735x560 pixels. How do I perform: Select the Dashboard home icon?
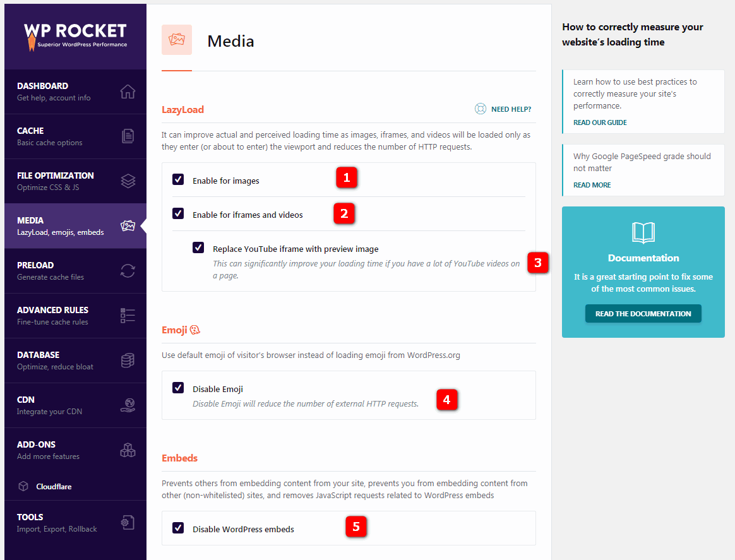point(128,92)
